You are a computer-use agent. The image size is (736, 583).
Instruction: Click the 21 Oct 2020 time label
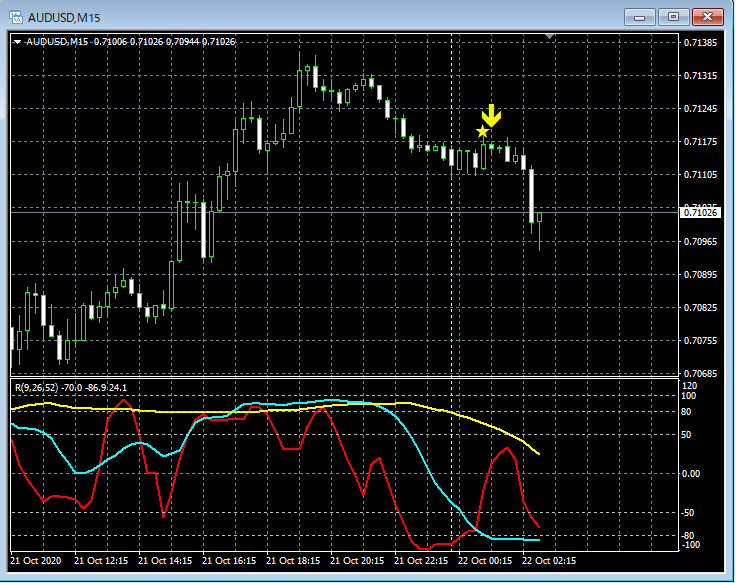[x=36, y=560]
